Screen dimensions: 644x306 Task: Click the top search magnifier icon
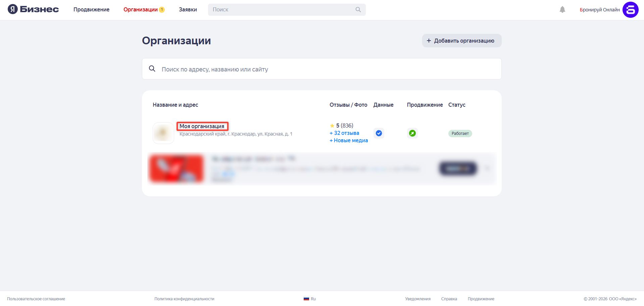[x=358, y=10]
